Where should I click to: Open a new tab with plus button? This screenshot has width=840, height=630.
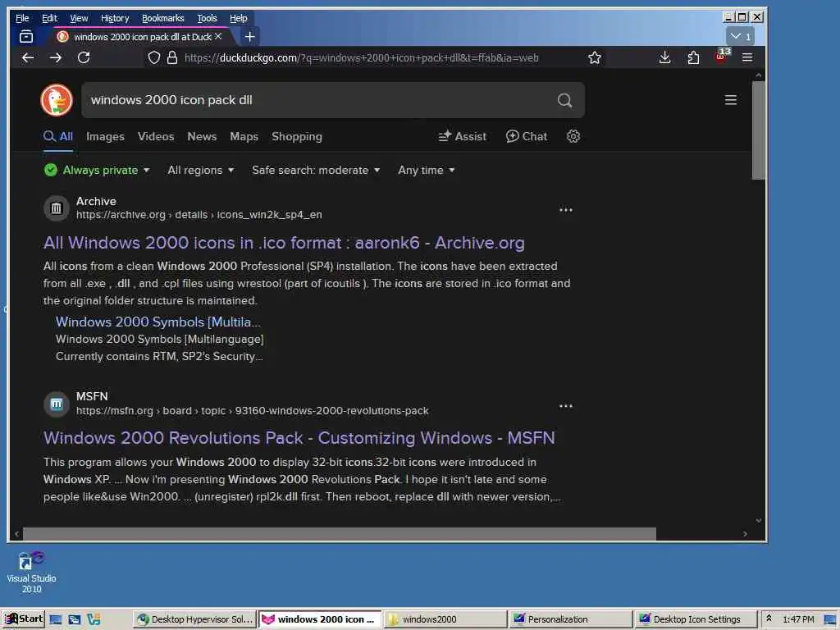tap(249, 36)
